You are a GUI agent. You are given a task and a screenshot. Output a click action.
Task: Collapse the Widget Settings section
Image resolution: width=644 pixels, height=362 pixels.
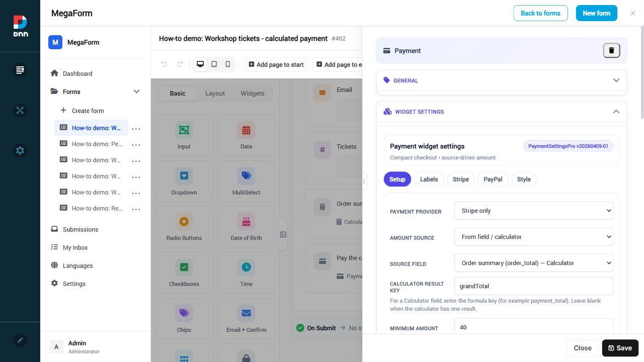(x=502, y=112)
